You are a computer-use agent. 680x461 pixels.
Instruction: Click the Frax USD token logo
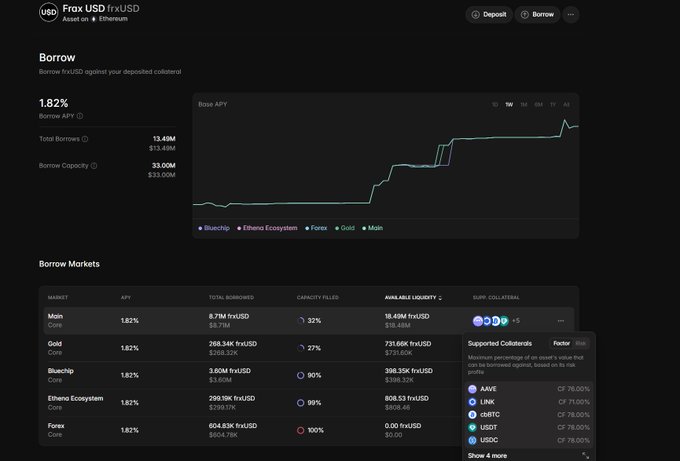49,12
